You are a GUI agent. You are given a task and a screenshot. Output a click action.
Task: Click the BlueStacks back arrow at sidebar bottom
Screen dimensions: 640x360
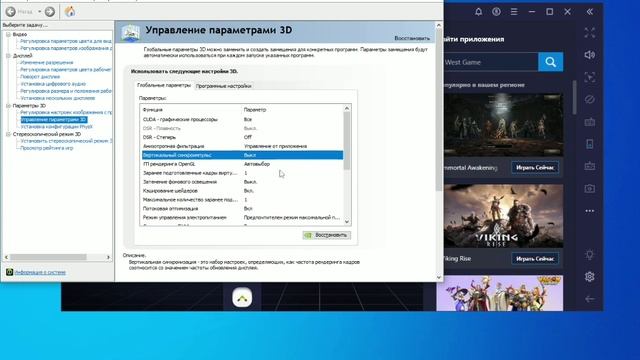590,299
